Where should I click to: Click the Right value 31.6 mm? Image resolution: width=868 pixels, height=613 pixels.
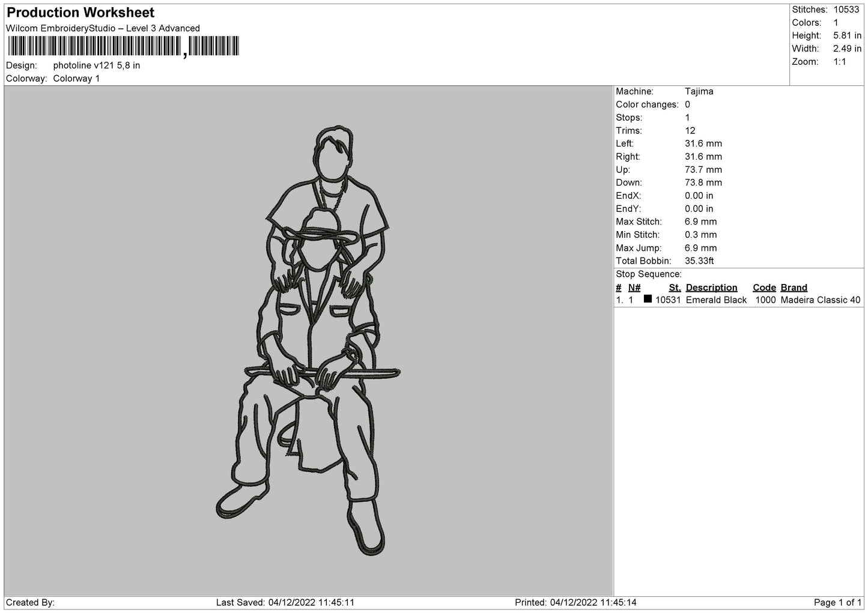coord(703,157)
